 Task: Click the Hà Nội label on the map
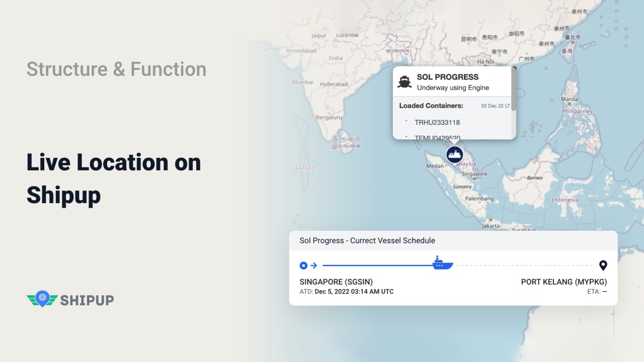click(486, 62)
